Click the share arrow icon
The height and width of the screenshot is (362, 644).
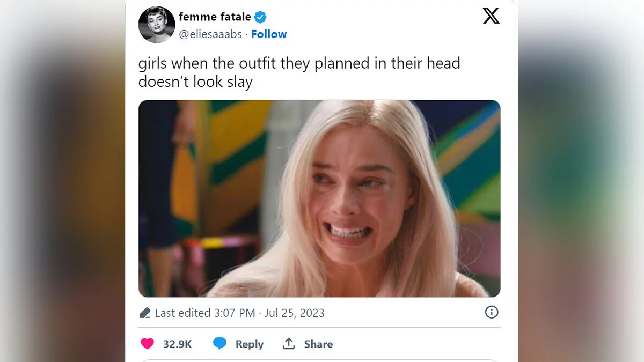click(x=289, y=344)
